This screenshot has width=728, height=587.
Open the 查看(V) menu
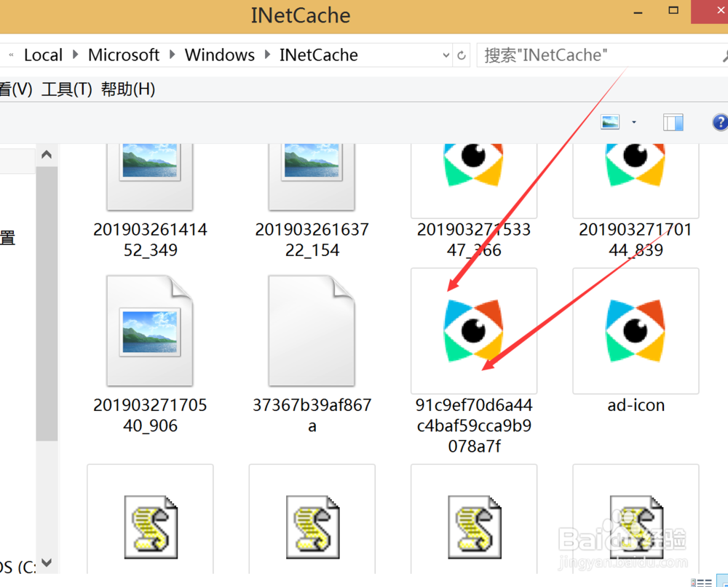point(16,89)
